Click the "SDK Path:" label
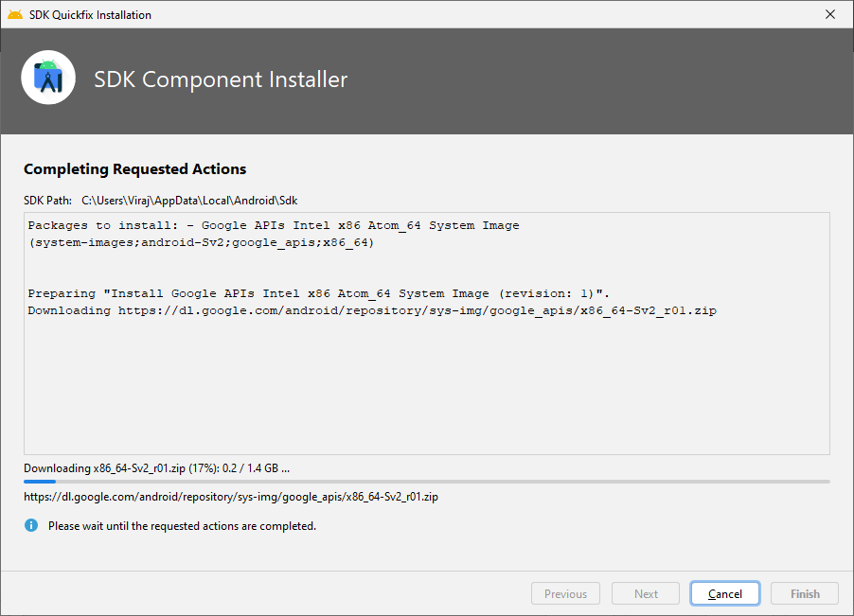 (48, 200)
